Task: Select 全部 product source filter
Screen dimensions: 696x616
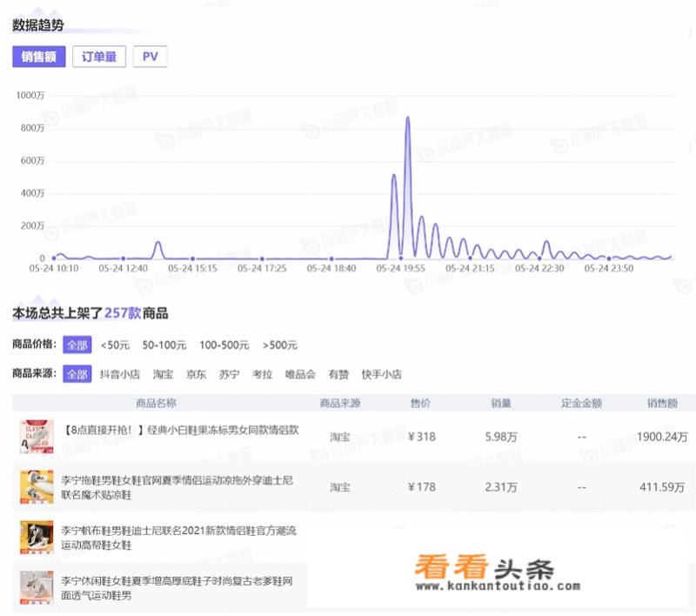Action: click(x=77, y=373)
